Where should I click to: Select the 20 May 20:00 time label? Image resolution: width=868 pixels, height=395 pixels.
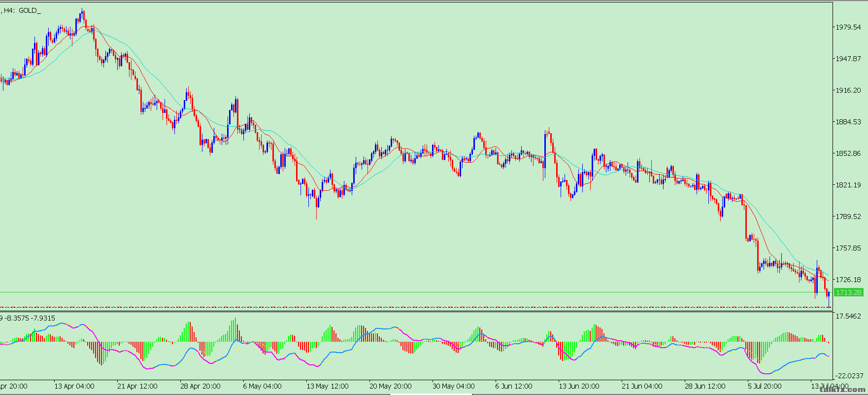(390, 386)
